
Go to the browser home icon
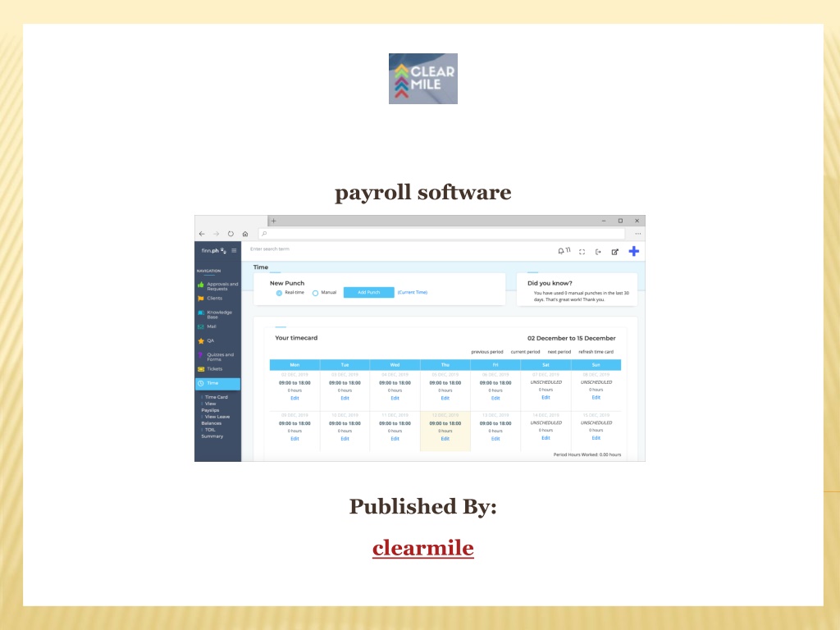[x=245, y=234]
